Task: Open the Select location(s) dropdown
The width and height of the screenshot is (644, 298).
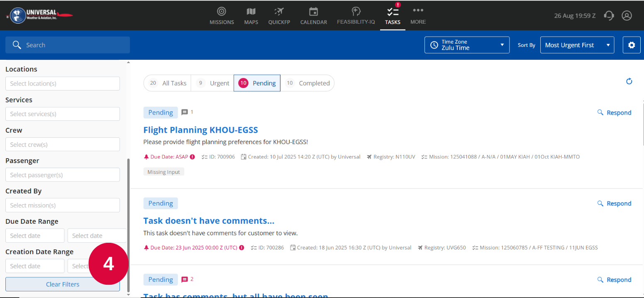Action: (63, 83)
